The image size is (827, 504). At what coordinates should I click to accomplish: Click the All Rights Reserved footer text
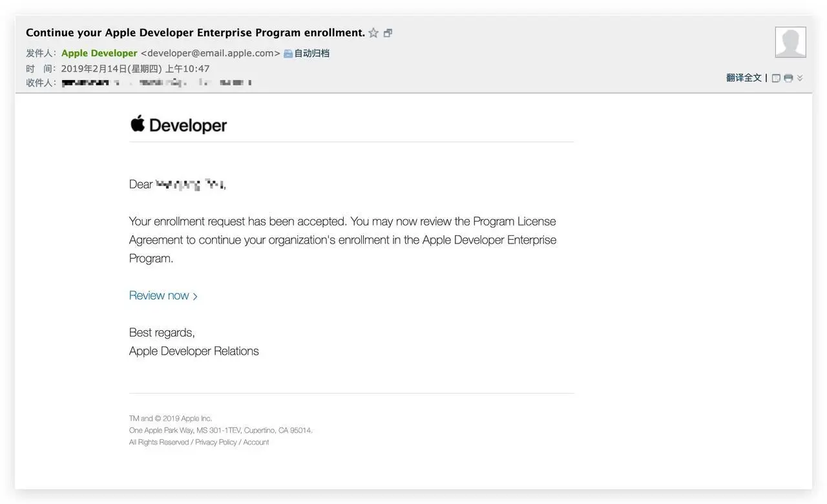point(159,442)
